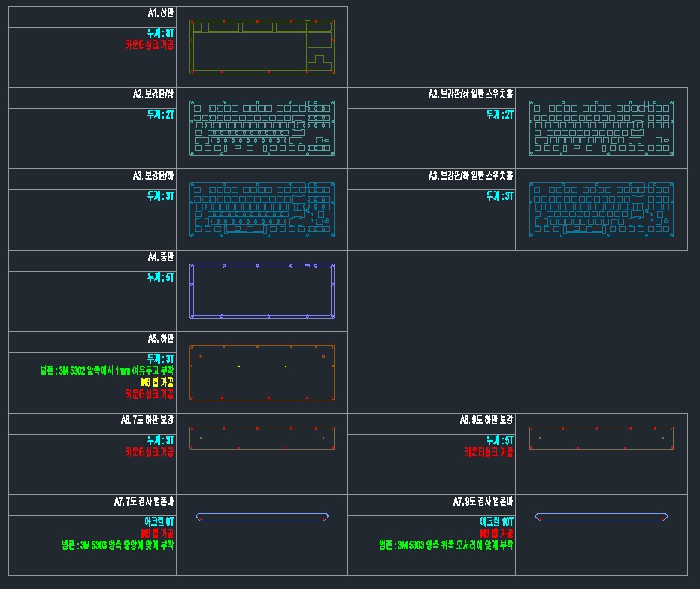Select the 'A4. 중판' title text
Image resolution: width=700 pixels, height=589 pixels.
tap(161, 258)
